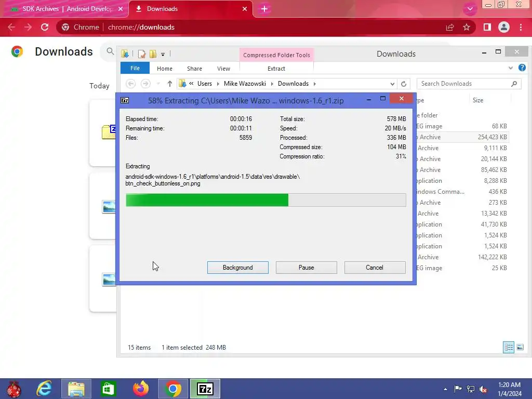Open Explorer help icon
Viewport: 532px width, 399px height.
(x=522, y=68)
